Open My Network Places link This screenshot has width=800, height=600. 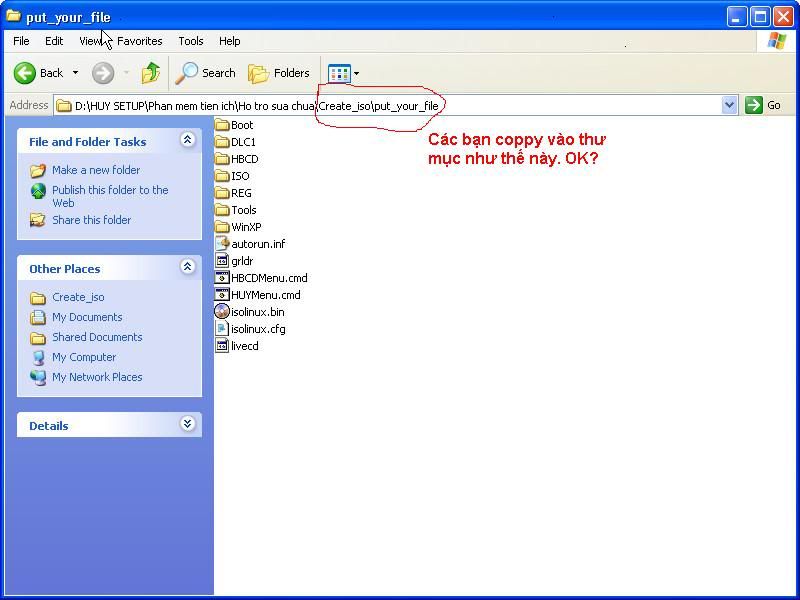click(97, 377)
